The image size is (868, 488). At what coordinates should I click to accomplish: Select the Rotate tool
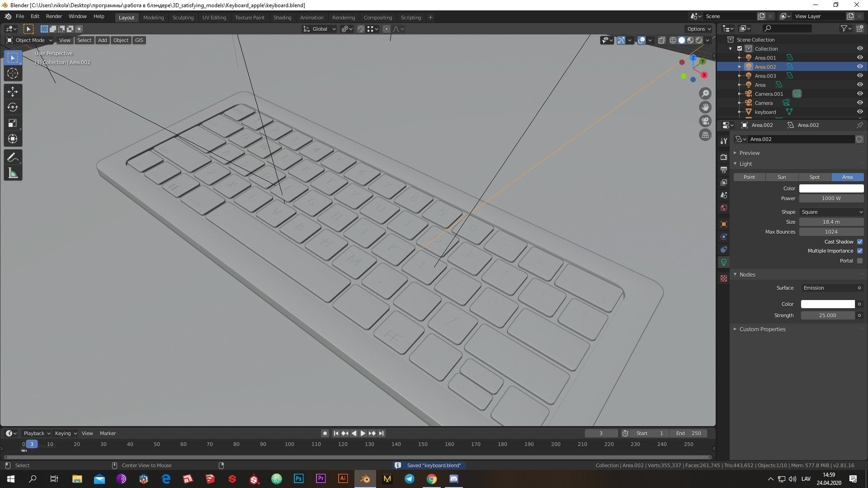[13, 108]
